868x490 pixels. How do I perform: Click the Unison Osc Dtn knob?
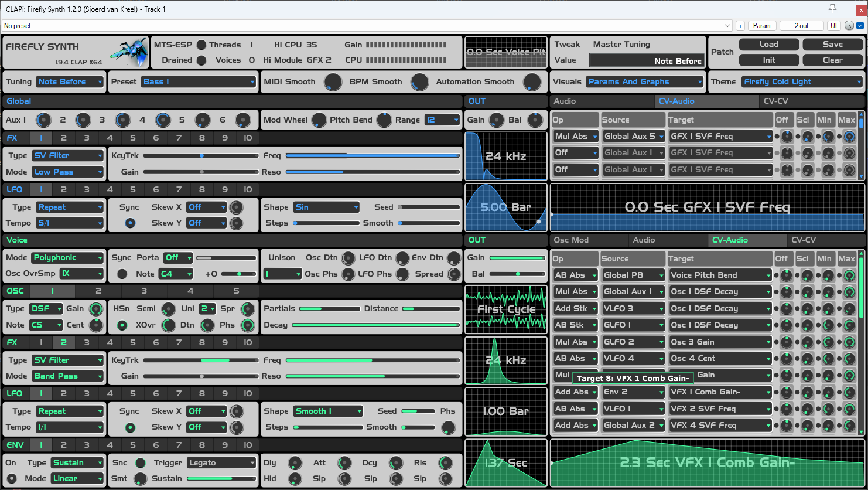pyautogui.click(x=348, y=258)
